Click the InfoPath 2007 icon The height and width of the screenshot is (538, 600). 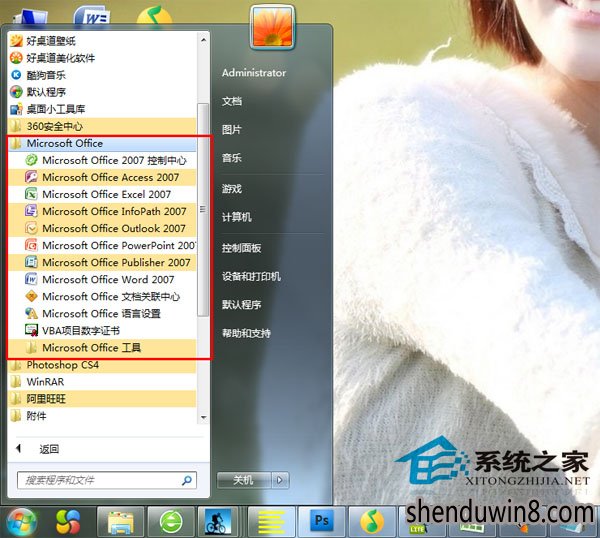click(31, 211)
